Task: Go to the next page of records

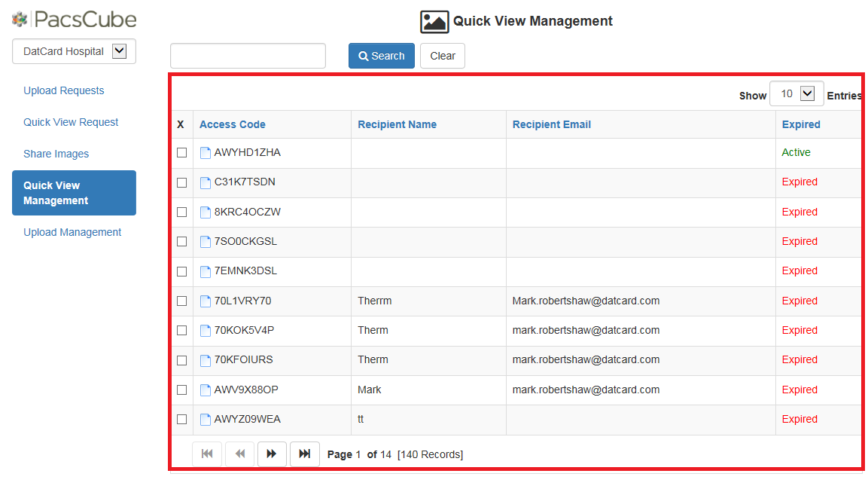Action: click(272, 454)
